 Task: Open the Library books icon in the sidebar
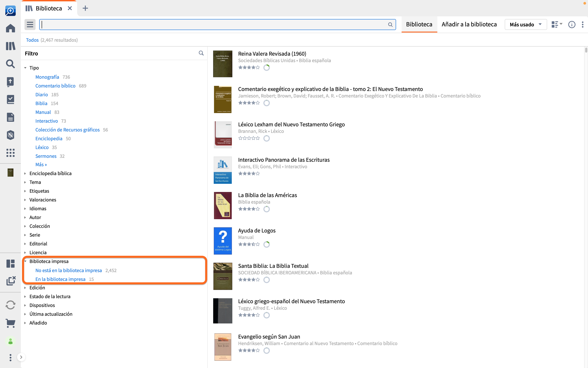coord(10,46)
